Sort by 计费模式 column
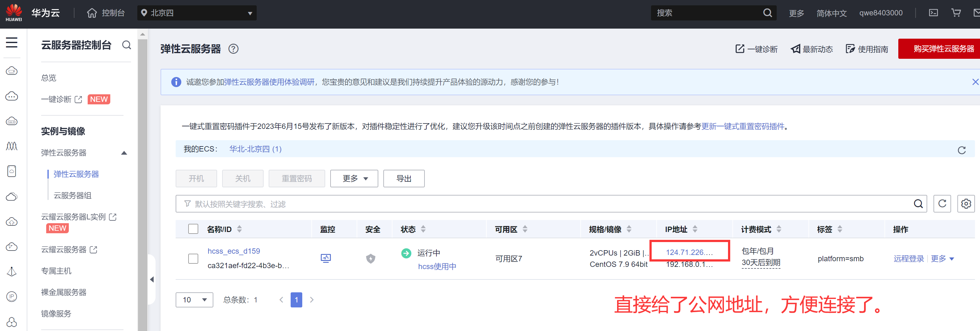980x331 pixels. tap(779, 229)
